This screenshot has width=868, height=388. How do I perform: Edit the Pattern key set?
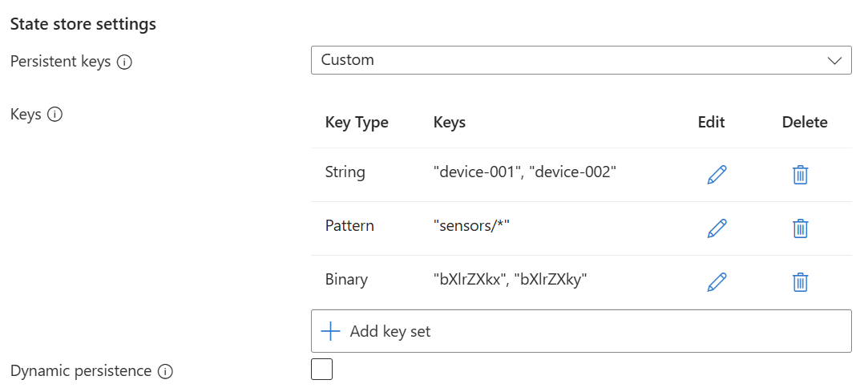coord(717,228)
